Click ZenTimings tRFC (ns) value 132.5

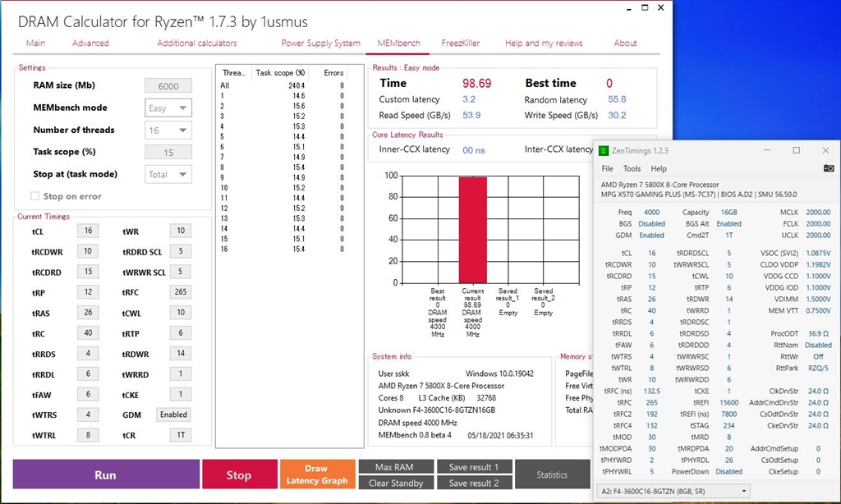pyautogui.click(x=651, y=391)
